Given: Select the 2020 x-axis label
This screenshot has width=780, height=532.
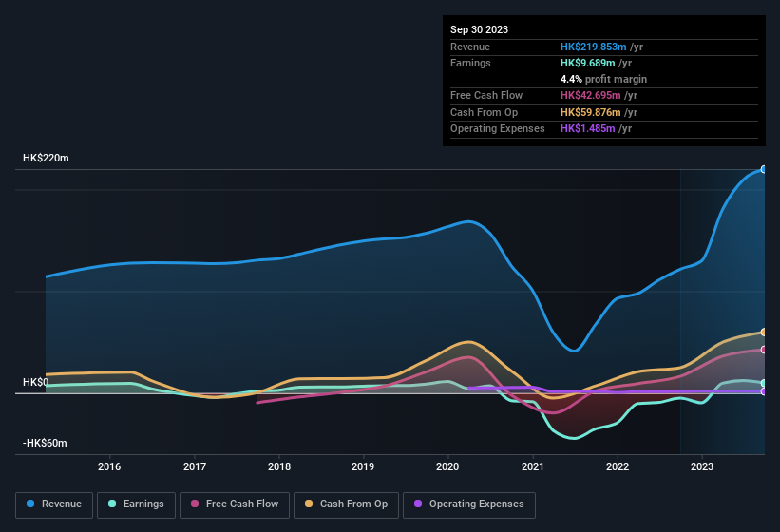Looking at the screenshot, I should coord(447,466).
